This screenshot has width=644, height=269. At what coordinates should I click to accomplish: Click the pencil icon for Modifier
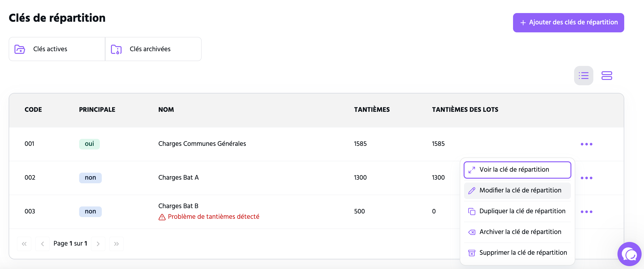pos(472,191)
